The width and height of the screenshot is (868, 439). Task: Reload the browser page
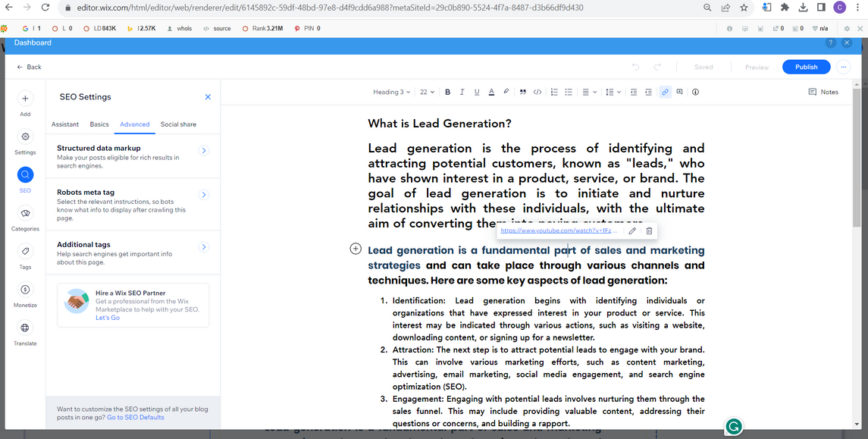(x=45, y=8)
